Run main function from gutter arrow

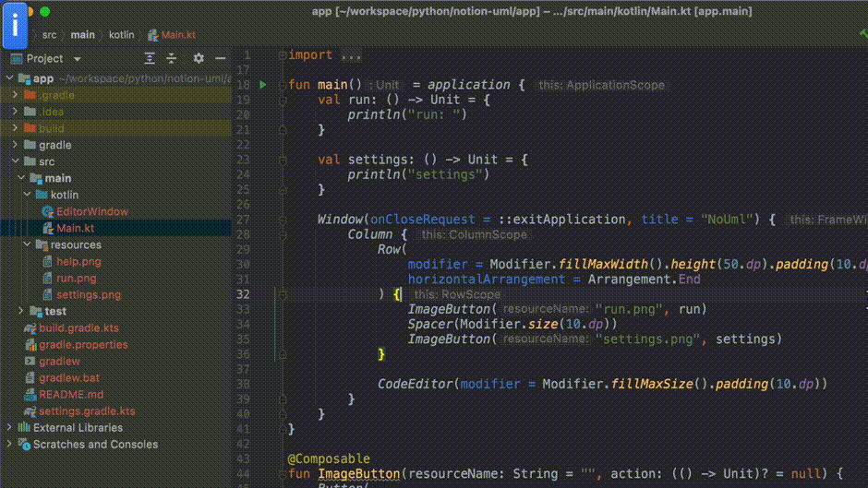click(x=263, y=85)
